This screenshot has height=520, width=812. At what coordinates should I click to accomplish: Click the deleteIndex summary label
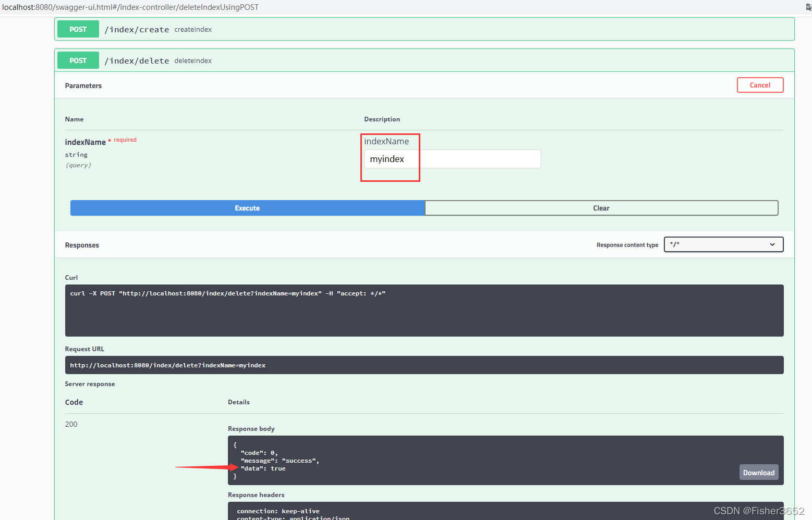pyautogui.click(x=193, y=61)
